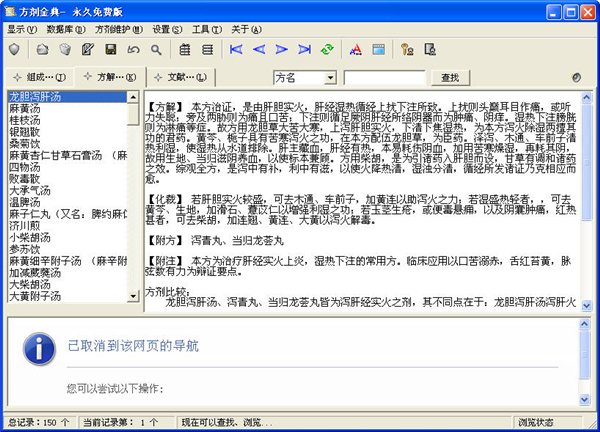
Task: Open the 方剂维护(M) menu
Action: point(119,29)
